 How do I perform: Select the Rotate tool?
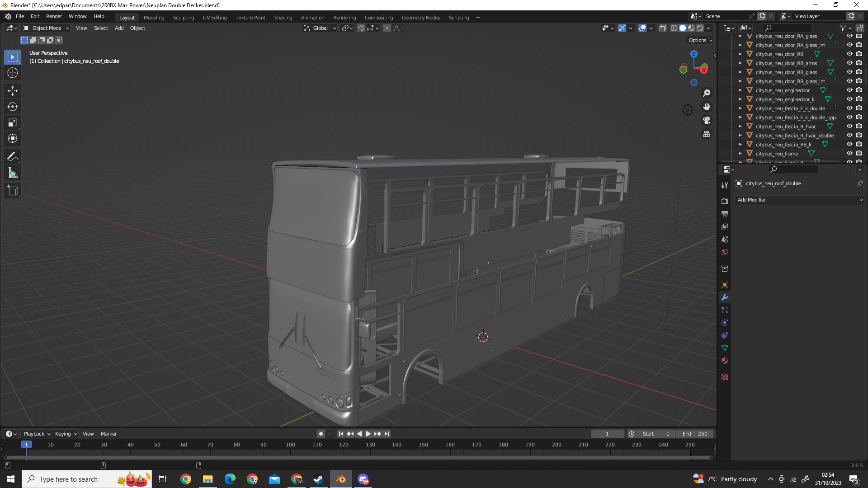(13, 107)
